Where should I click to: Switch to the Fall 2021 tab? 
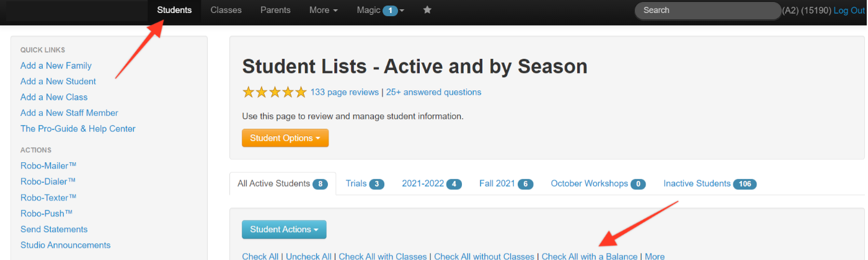(x=507, y=184)
